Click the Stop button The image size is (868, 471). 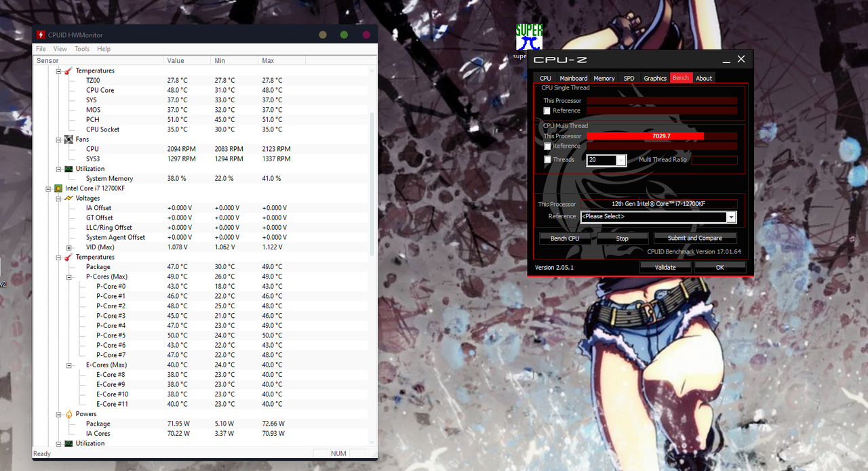coord(622,239)
